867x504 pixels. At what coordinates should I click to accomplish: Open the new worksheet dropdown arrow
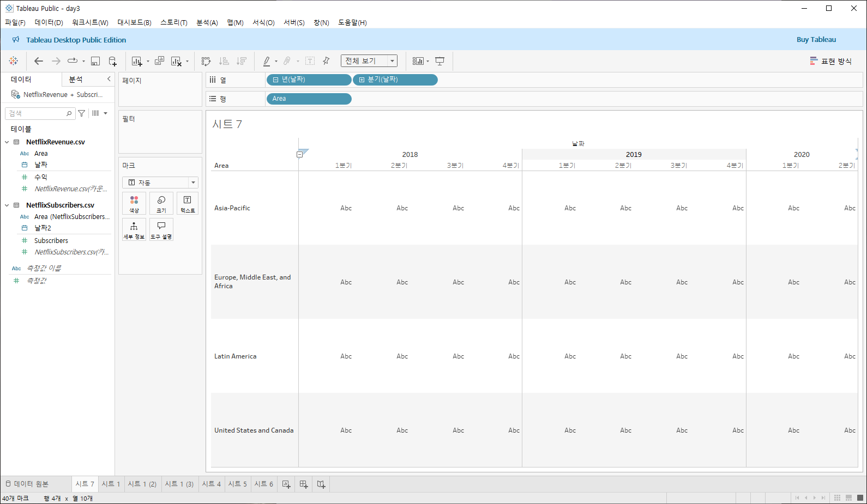tap(148, 62)
